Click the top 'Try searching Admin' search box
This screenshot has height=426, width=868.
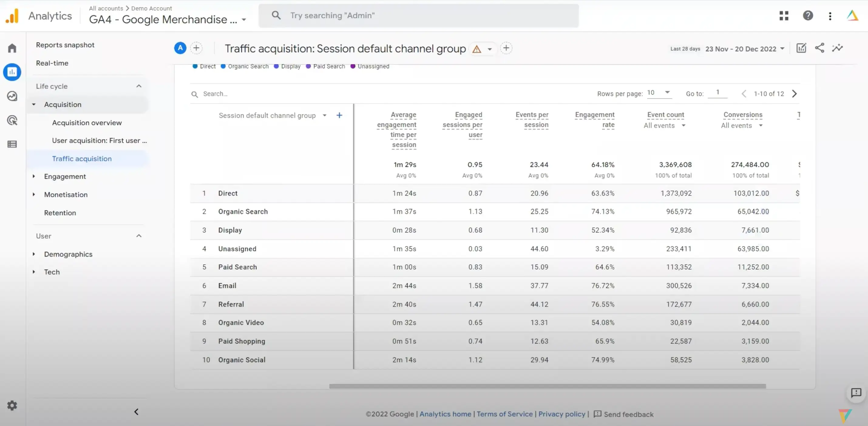pos(419,15)
